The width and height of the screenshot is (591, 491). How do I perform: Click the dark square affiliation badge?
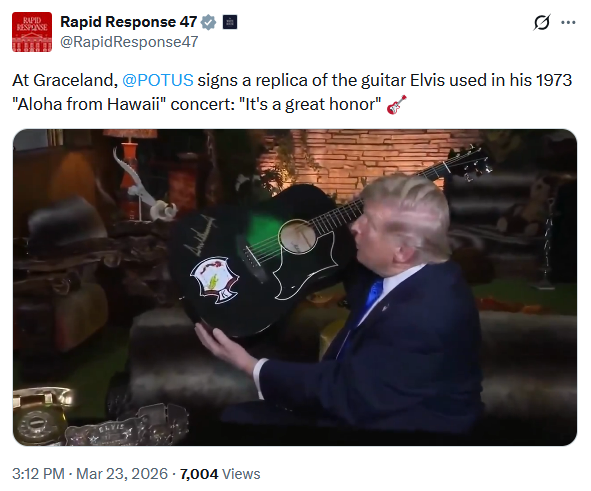pyautogui.click(x=230, y=22)
